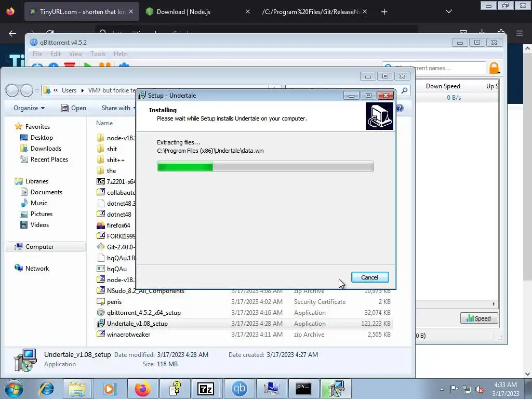The height and width of the screenshot is (399, 532).
Task: Open Documents library
Action: (46, 192)
